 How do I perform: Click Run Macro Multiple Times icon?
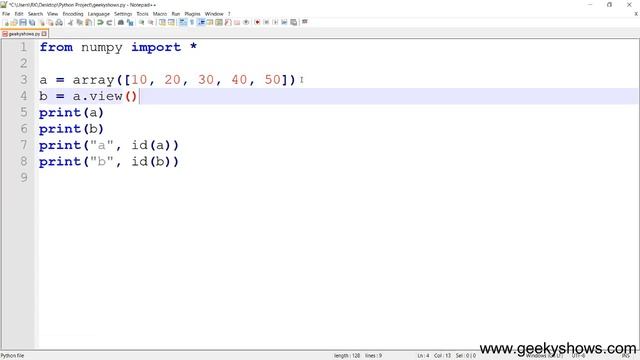coord(284,22)
